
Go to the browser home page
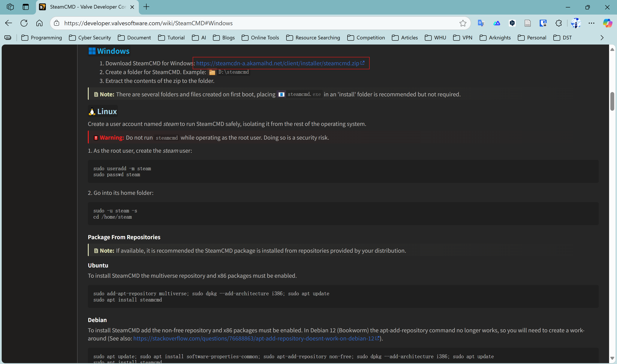click(39, 23)
